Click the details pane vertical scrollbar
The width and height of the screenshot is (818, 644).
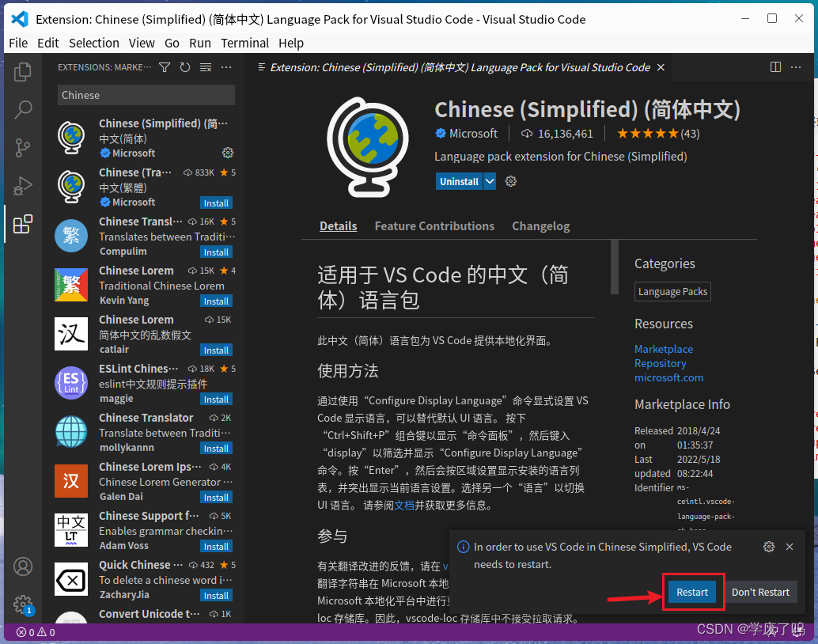coord(615,267)
